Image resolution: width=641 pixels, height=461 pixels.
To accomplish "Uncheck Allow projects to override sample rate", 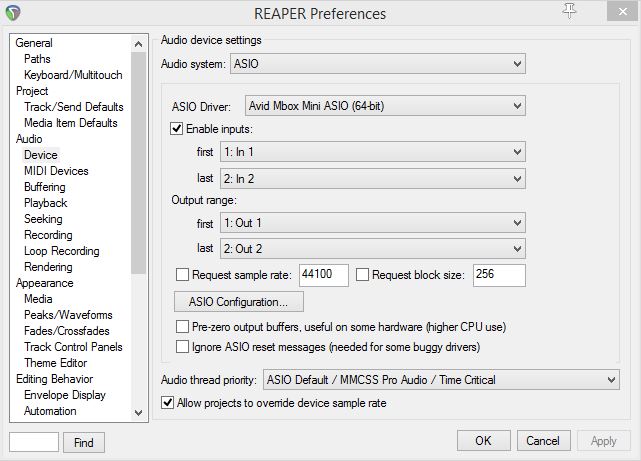I will tap(168, 403).
